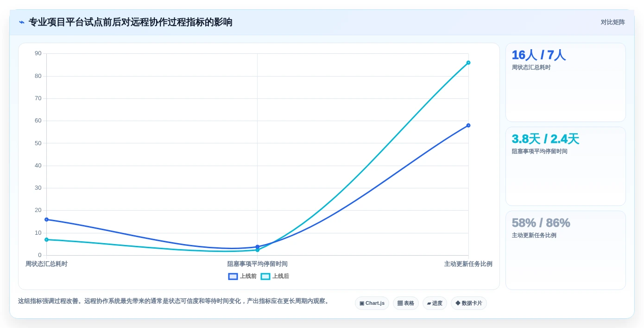Click the y-axis value 90
This screenshot has height=328, width=644.
[x=38, y=53]
